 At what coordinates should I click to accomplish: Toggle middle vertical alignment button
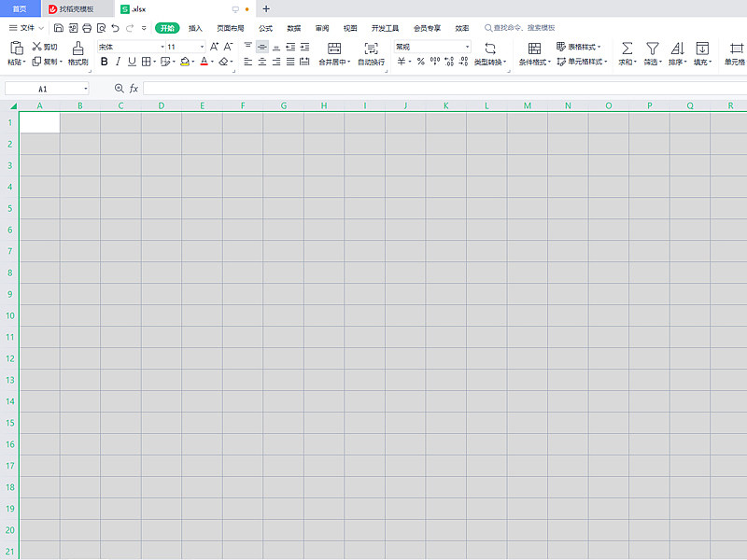tap(262, 46)
